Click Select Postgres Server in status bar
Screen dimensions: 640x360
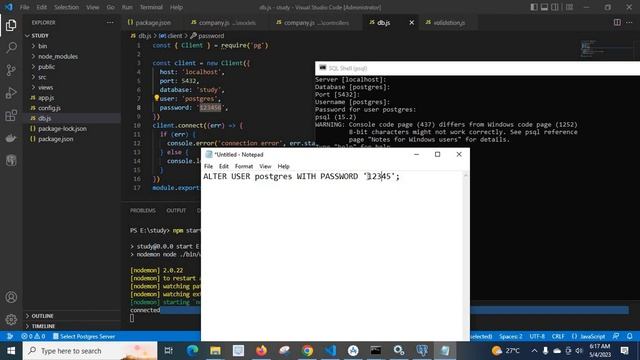click(84, 336)
